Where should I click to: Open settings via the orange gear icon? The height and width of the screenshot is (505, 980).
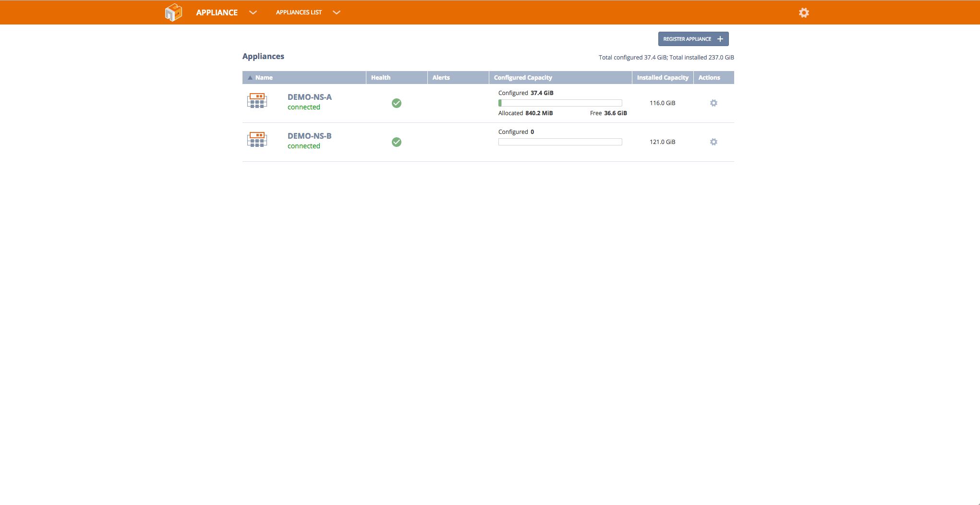804,12
